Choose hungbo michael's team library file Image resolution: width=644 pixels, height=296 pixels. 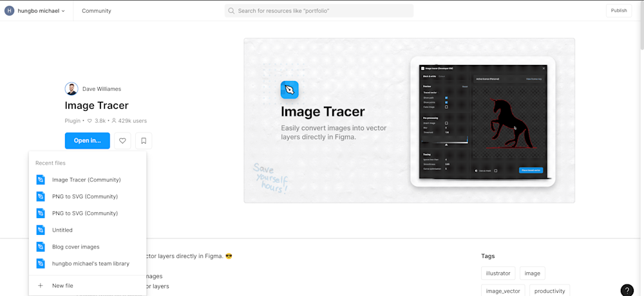point(88,264)
